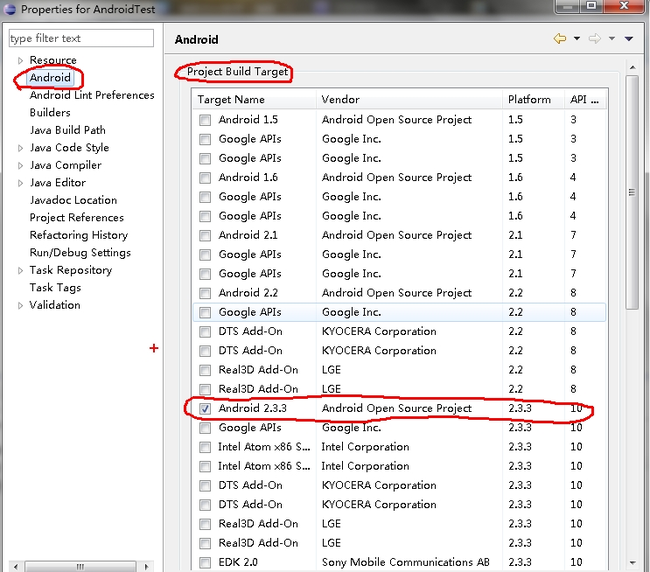Check the Google APIs 2.3.3 checkbox

coord(205,428)
